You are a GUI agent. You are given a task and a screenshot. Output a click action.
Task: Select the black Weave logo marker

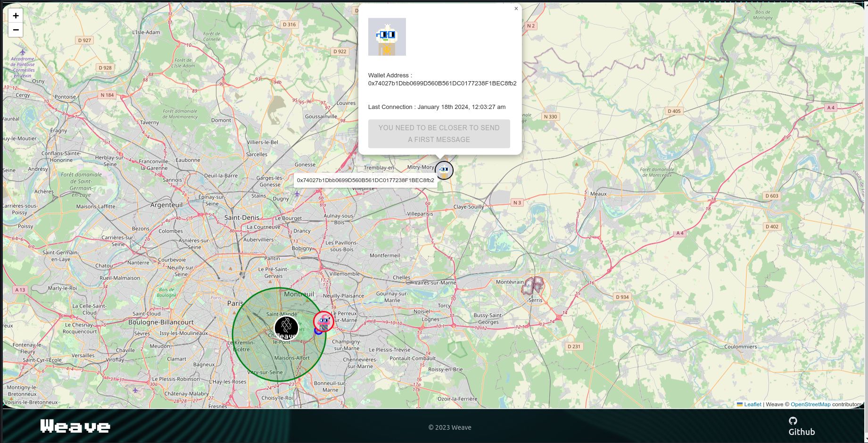(286, 327)
